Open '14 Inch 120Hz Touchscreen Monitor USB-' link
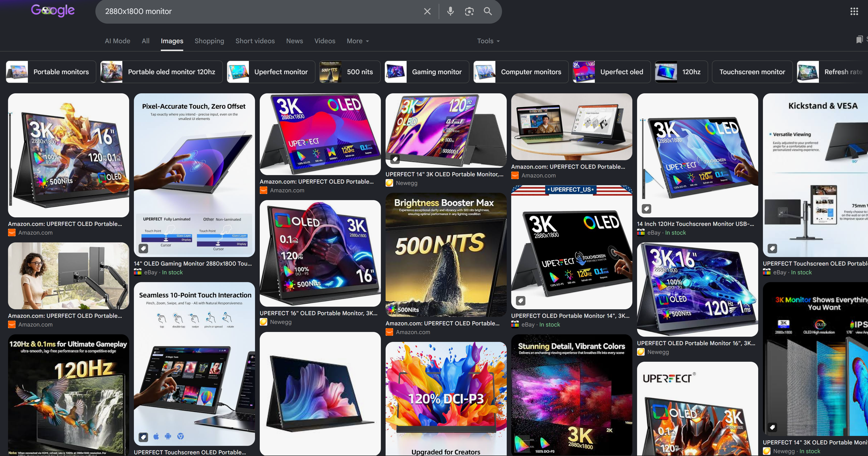Image resolution: width=868 pixels, height=456 pixels. coord(695,224)
